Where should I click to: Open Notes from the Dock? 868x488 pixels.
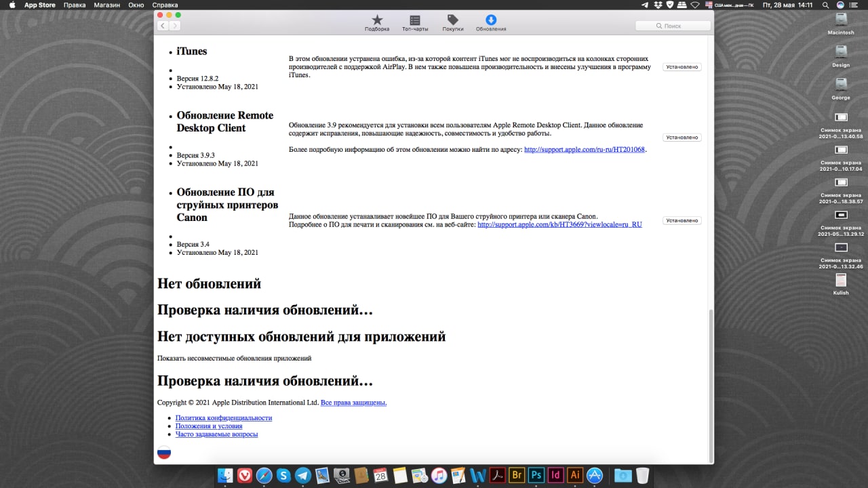click(x=400, y=475)
